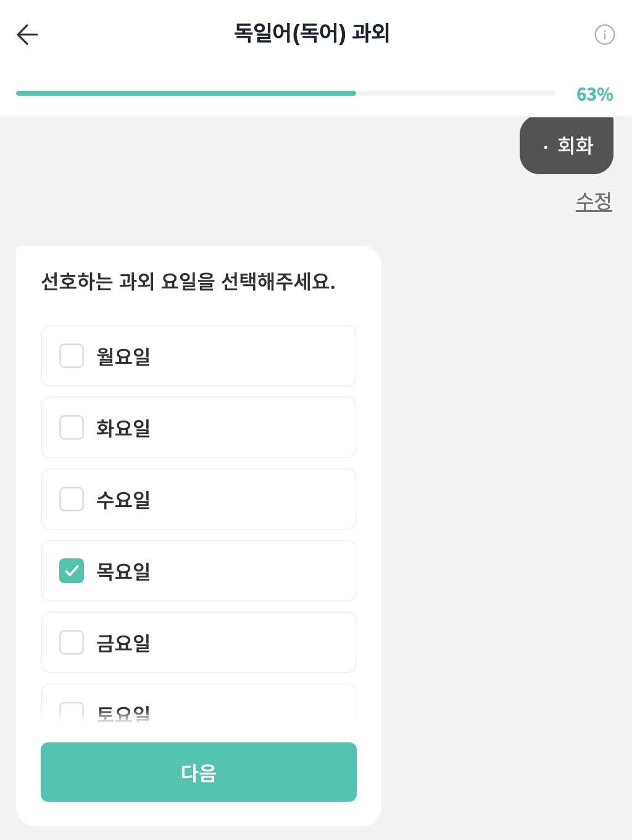Open the info icon in header
This screenshot has width=632, height=840.
coord(604,35)
